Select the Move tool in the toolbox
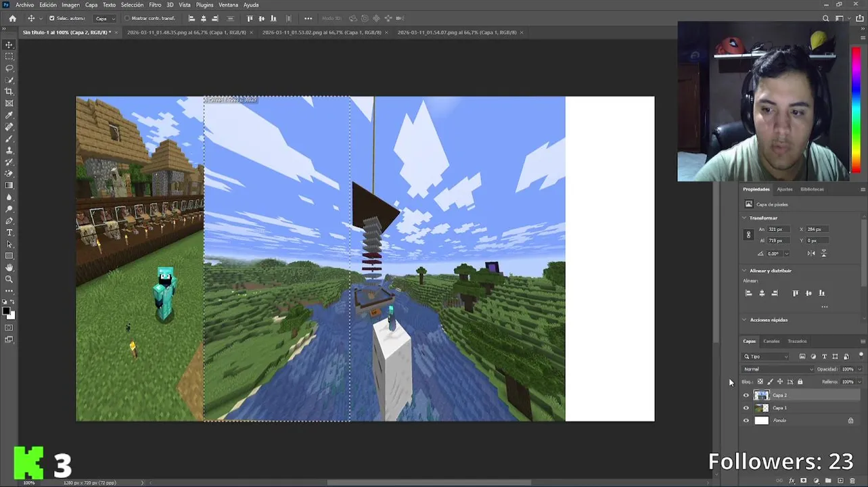The image size is (868, 487). (x=9, y=45)
